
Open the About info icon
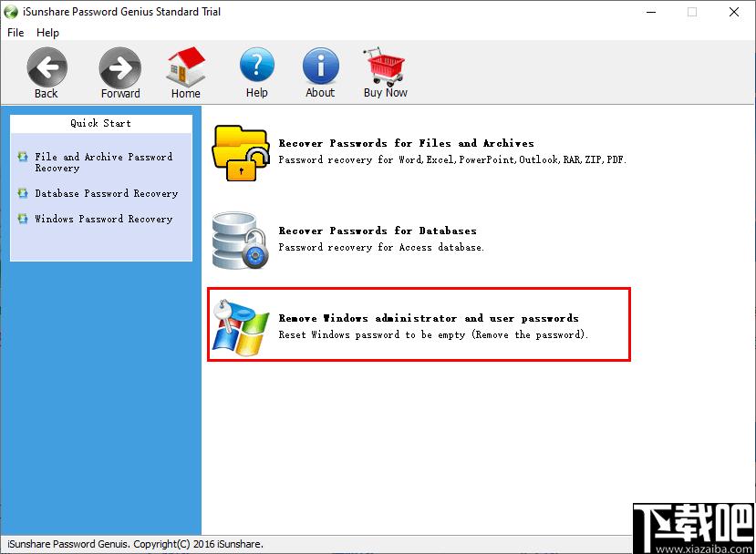click(321, 66)
